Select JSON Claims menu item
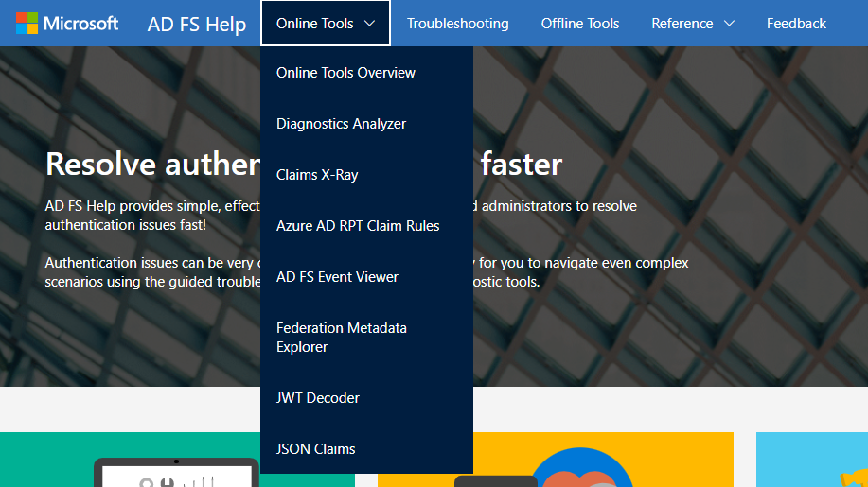This screenshot has height=487, width=868. point(316,449)
